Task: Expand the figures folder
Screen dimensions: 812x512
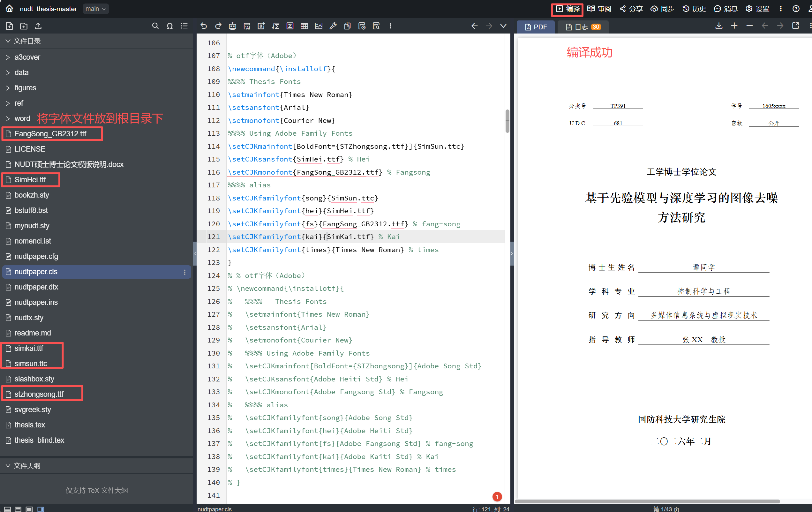Action: [x=25, y=88]
